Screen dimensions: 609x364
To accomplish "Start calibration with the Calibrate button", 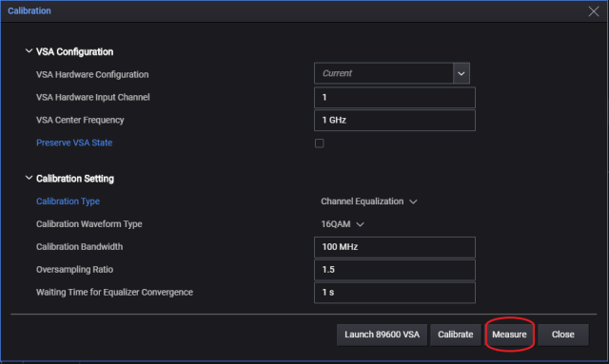I will [x=456, y=335].
